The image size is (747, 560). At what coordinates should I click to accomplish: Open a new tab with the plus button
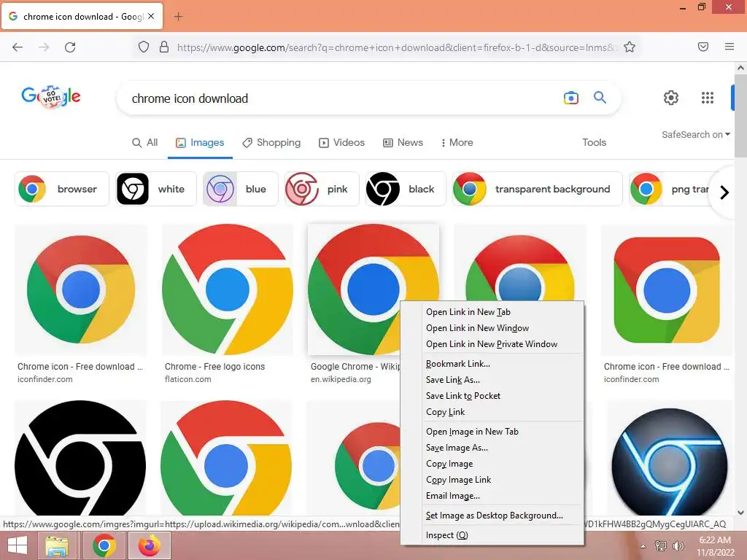coord(178,17)
